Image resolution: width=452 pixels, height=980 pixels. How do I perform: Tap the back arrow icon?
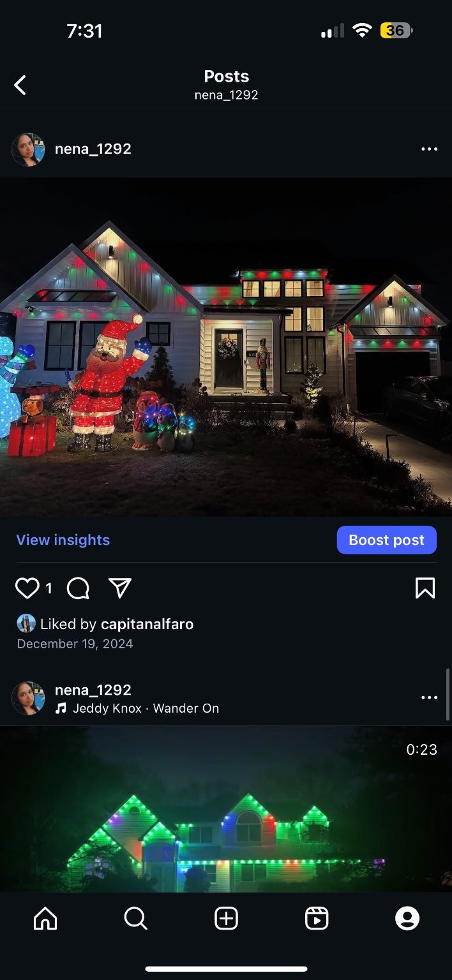(x=20, y=85)
